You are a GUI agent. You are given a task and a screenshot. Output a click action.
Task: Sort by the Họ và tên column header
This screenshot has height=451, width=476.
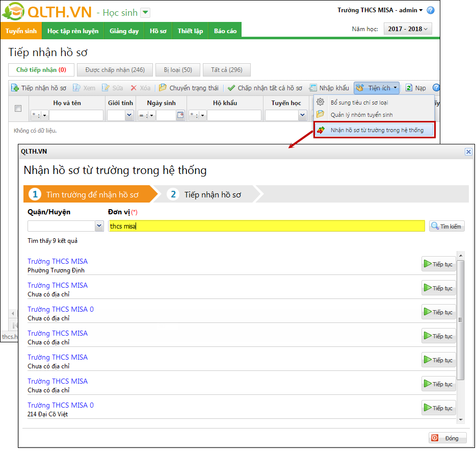[x=67, y=103]
